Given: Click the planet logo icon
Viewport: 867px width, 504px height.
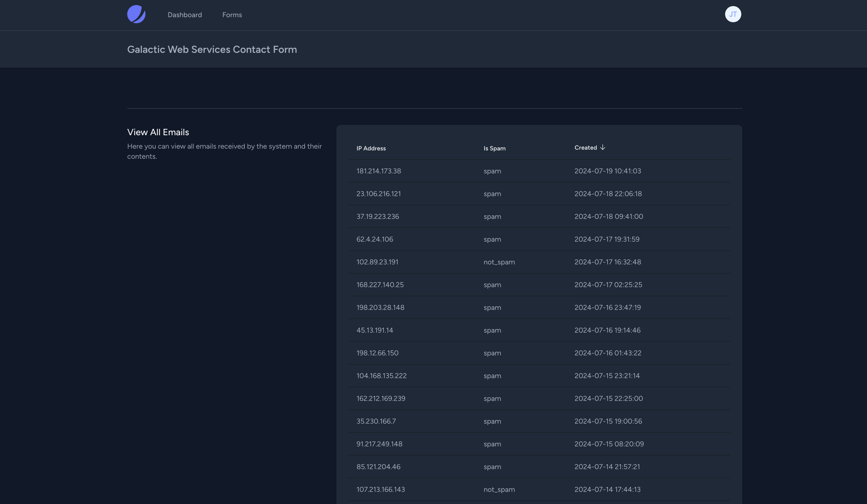Looking at the screenshot, I should (x=136, y=14).
